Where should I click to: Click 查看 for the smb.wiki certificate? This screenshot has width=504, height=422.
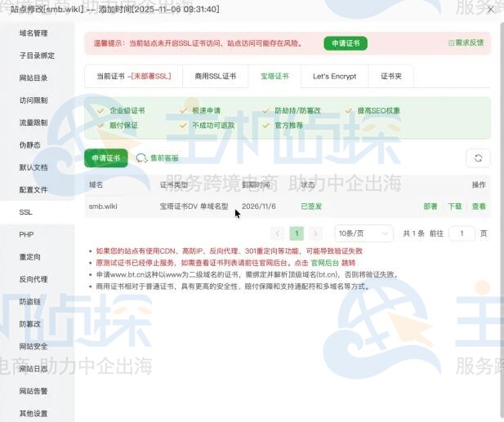coord(479,207)
